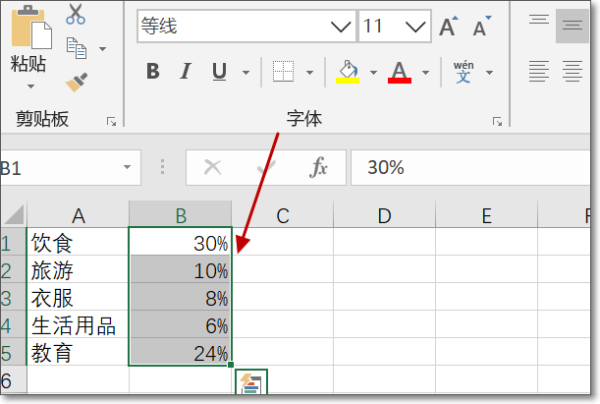Toggle middle vertical align icon
600x404 pixels.
coord(572,26)
